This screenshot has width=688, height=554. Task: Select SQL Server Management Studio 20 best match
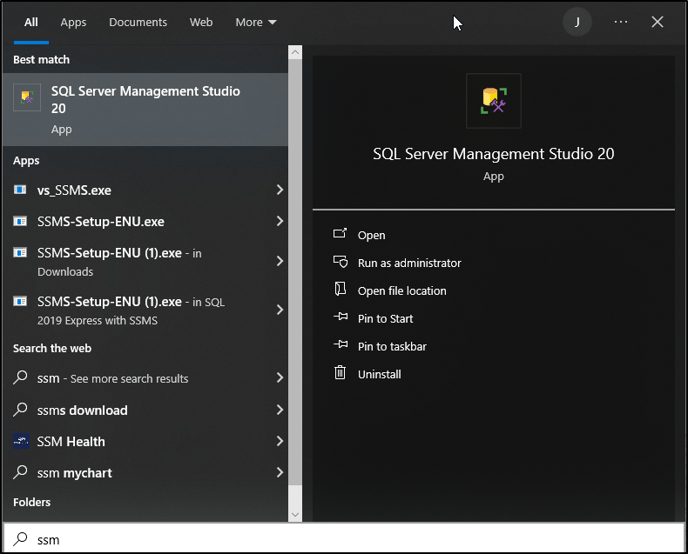point(145,109)
